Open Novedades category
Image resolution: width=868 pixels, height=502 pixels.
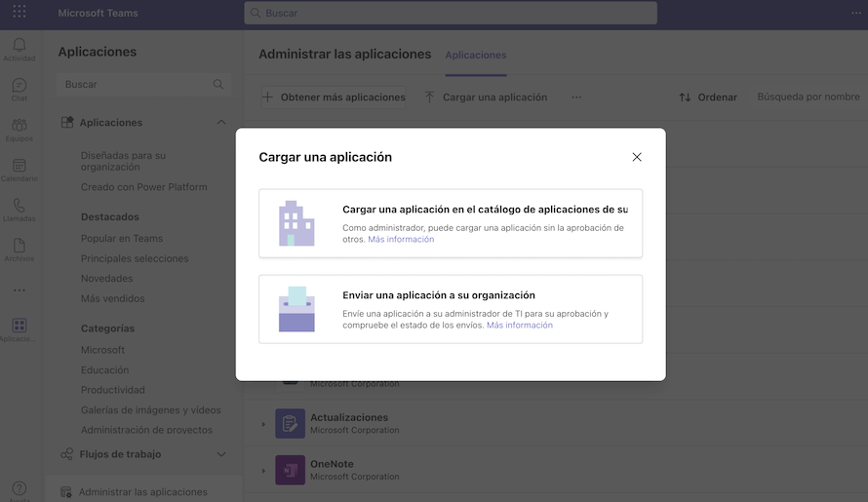[107, 279]
